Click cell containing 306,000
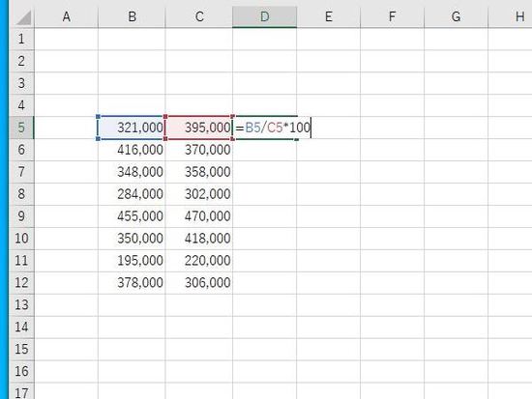This screenshot has width=532, height=399. coord(199,282)
